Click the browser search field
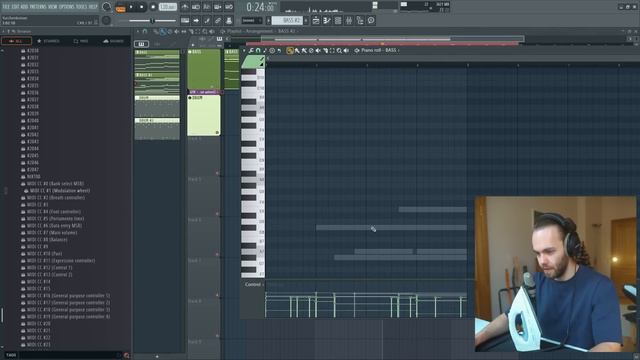Image resolution: width=640 pixels, height=360 pixels. coord(70,355)
